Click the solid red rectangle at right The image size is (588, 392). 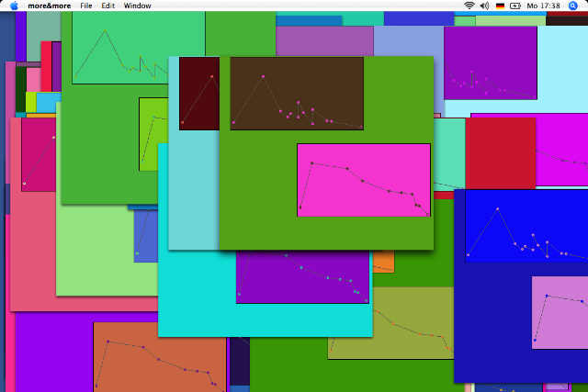(500, 153)
